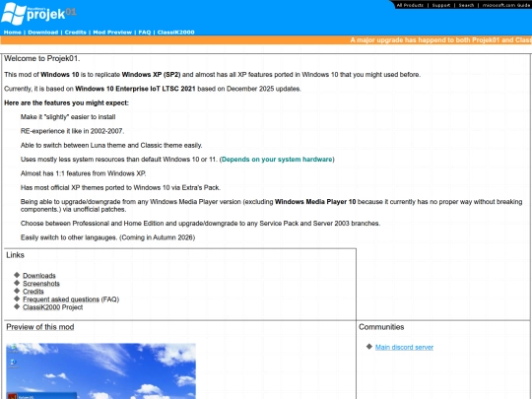The height and width of the screenshot is (399, 532).
Task: Click the Communities heading
Action: tap(381, 327)
